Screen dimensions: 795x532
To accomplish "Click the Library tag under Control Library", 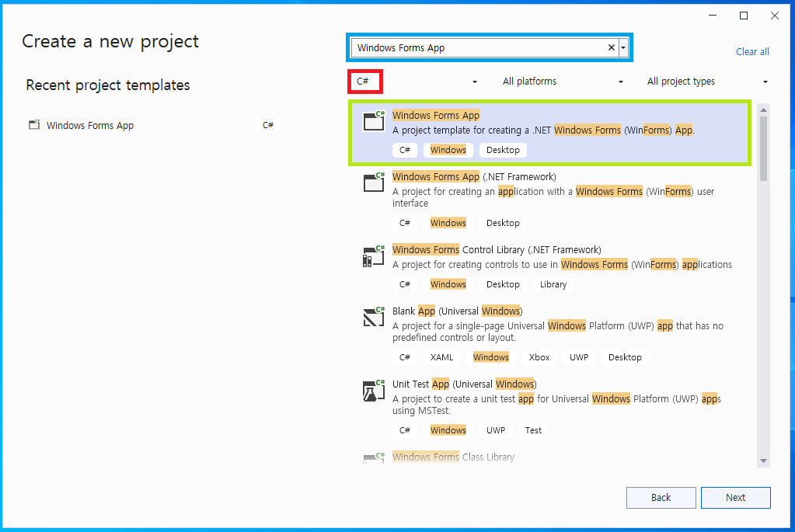I will click(553, 284).
